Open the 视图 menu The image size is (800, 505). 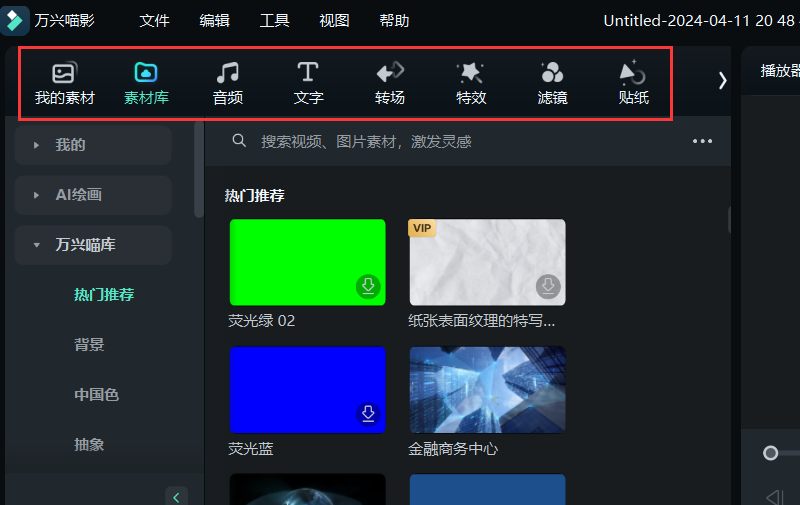(334, 21)
